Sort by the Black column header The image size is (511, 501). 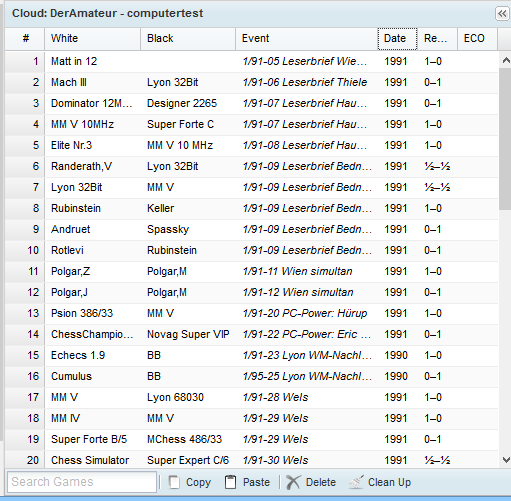[188, 38]
